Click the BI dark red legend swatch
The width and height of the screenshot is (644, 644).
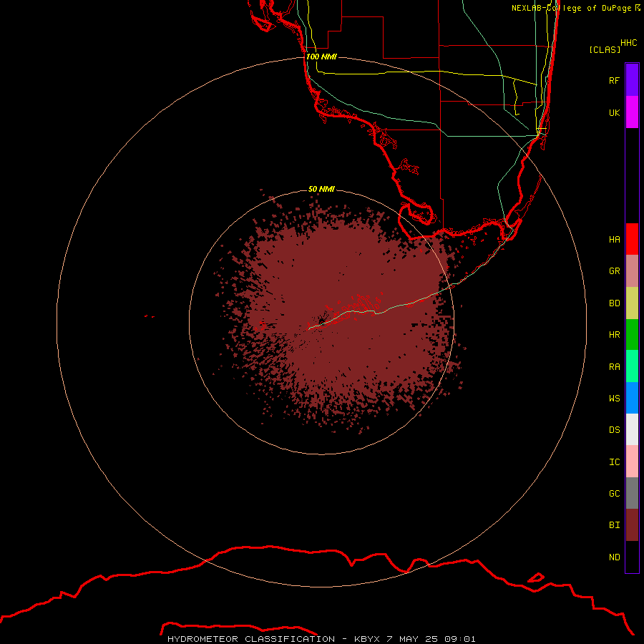click(632, 525)
